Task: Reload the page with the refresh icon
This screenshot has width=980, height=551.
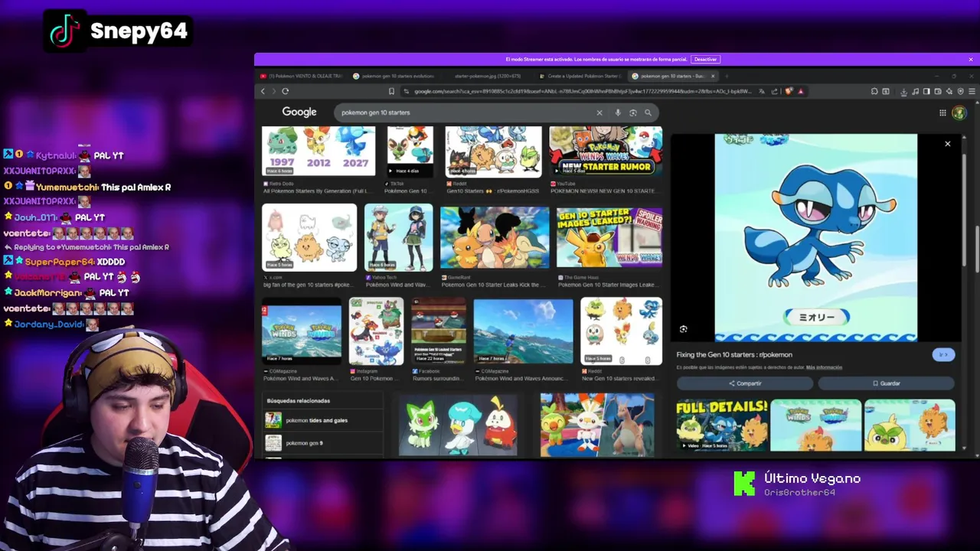Action: [x=285, y=91]
